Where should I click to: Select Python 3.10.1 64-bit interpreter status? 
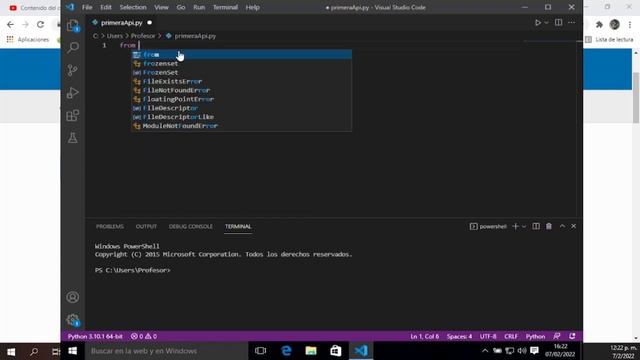tap(95, 337)
